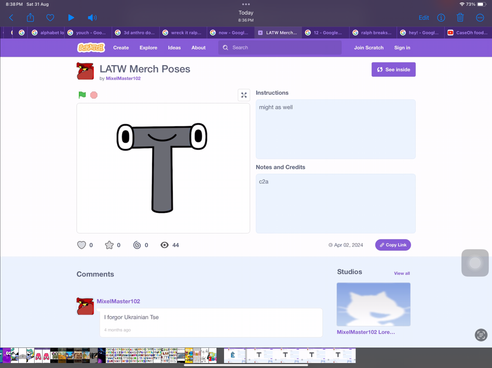Click the Copy Link button
The height and width of the screenshot is (368, 492).
[393, 245]
